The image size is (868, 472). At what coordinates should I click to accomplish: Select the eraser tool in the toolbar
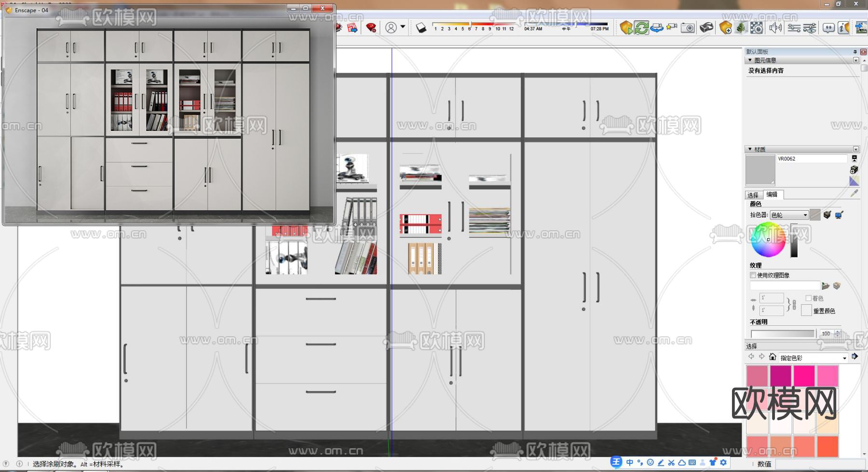pyautogui.click(x=421, y=28)
